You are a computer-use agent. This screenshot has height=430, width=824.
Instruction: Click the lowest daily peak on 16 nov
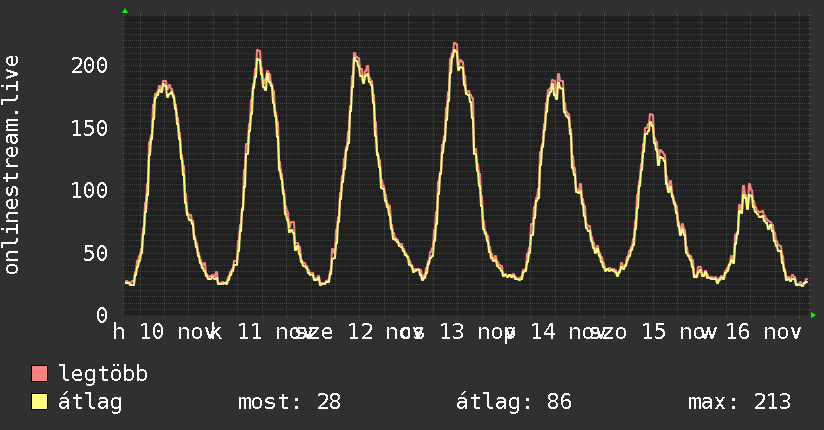747,187
